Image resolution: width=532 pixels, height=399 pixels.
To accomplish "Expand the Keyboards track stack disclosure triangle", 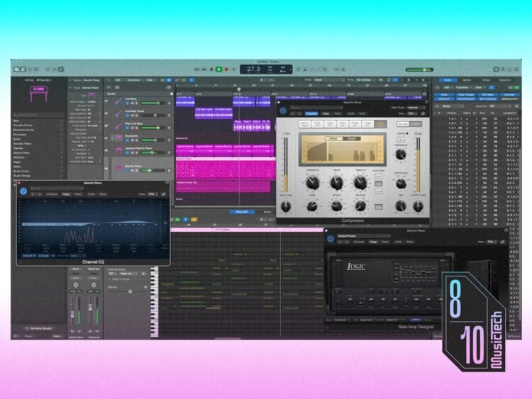I will (112, 138).
